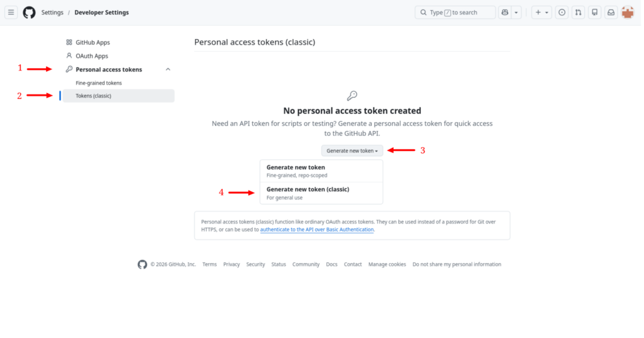Open the hamburger navigation menu
The image size is (644, 338).
[x=11, y=13]
